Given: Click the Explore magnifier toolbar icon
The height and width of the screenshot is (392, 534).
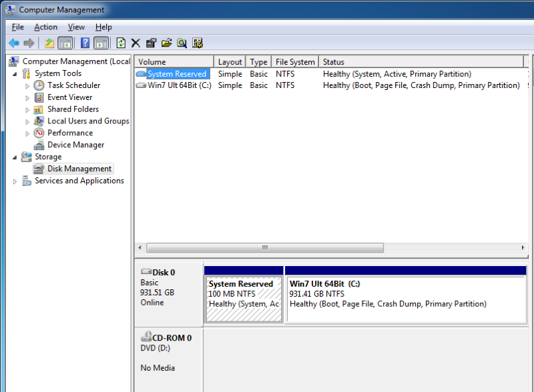Looking at the screenshot, I should tap(182, 43).
